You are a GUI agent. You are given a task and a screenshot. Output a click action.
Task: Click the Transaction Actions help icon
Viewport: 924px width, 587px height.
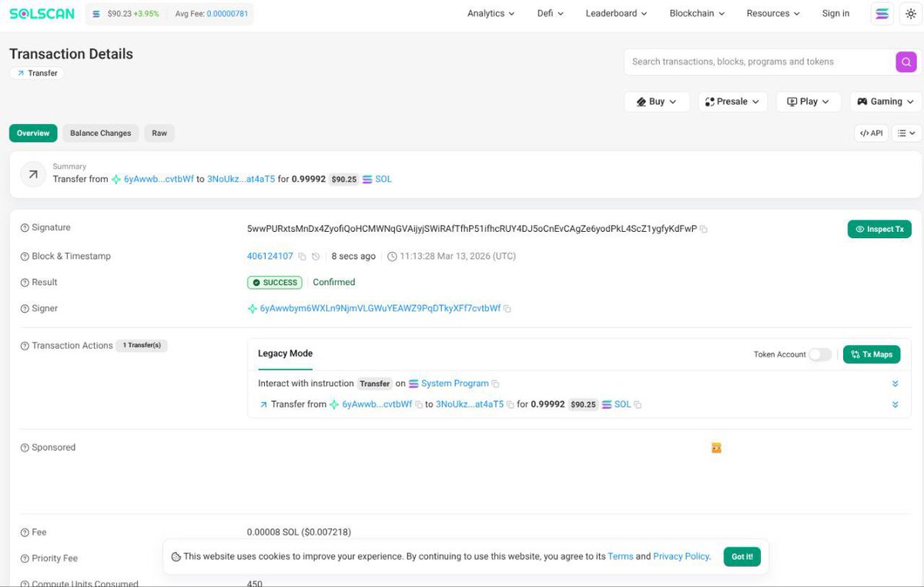click(x=25, y=346)
